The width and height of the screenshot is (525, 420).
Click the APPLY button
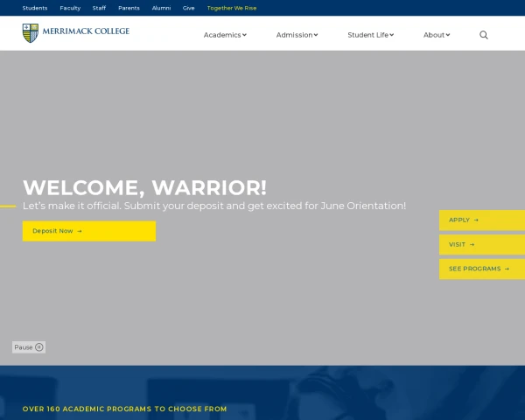click(482, 220)
